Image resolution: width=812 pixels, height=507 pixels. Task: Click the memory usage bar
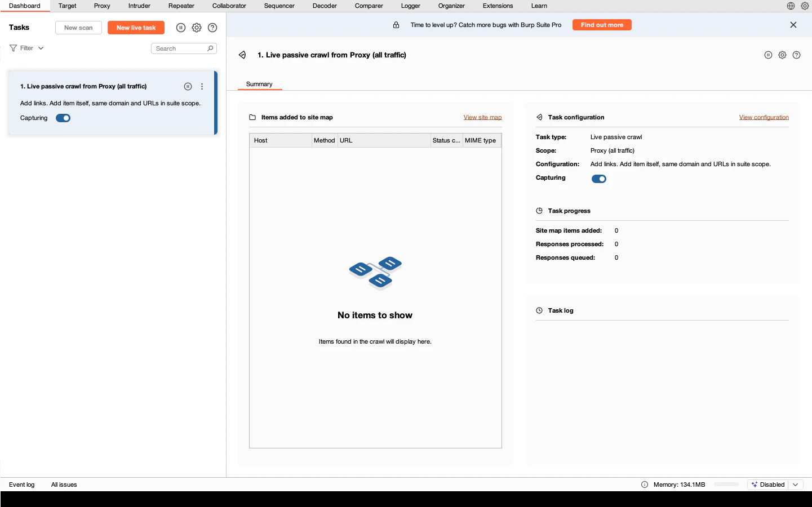tap(726, 484)
